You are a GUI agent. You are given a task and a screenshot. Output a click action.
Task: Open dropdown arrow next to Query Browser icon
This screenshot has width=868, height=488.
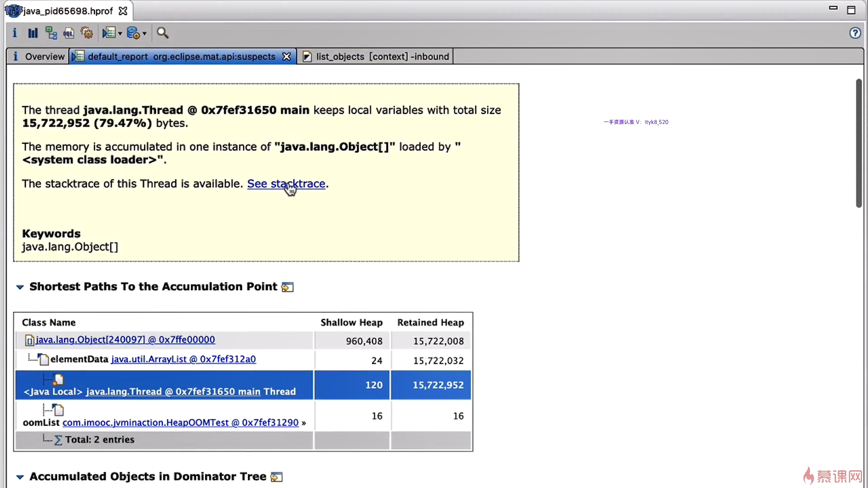pyautogui.click(x=145, y=33)
